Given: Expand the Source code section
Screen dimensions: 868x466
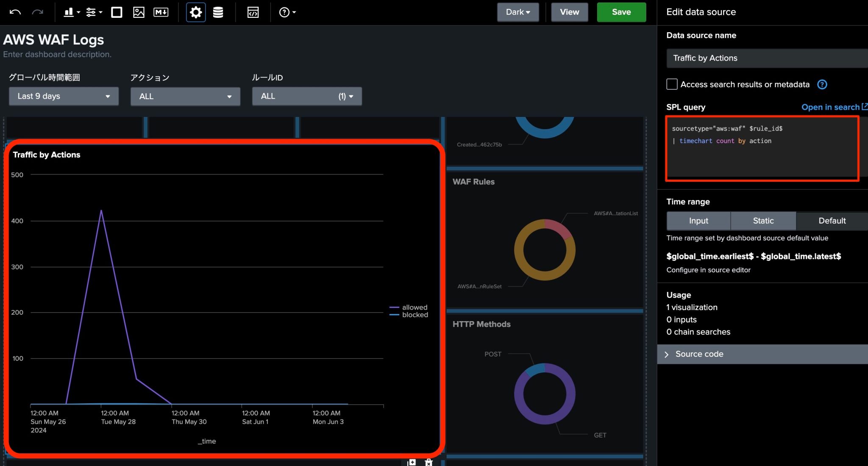Looking at the screenshot, I should [x=699, y=354].
